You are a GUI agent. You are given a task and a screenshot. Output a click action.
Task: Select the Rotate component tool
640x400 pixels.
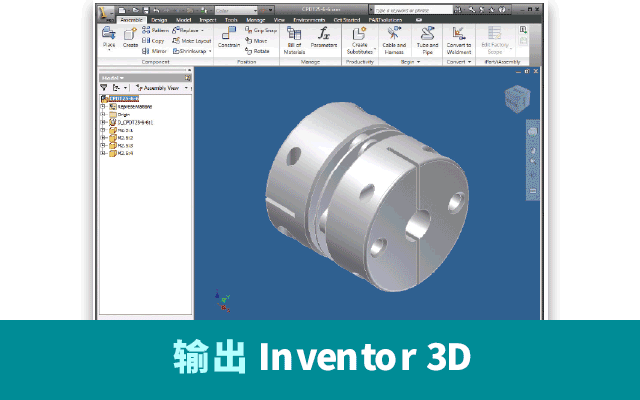click(x=257, y=51)
